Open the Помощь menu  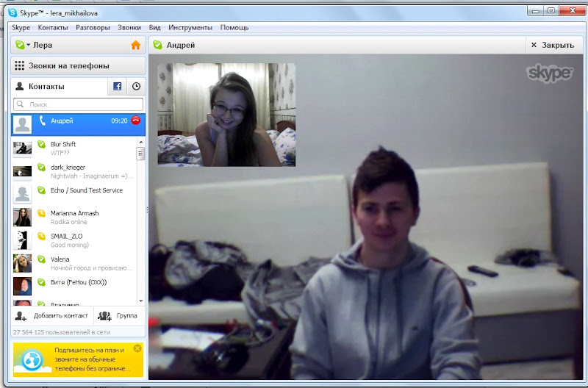click(234, 27)
